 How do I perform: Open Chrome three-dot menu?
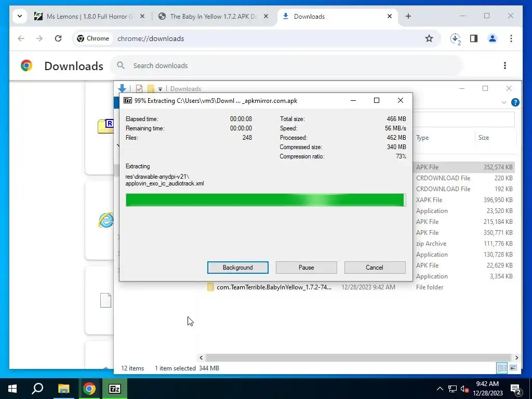pyautogui.click(x=511, y=38)
